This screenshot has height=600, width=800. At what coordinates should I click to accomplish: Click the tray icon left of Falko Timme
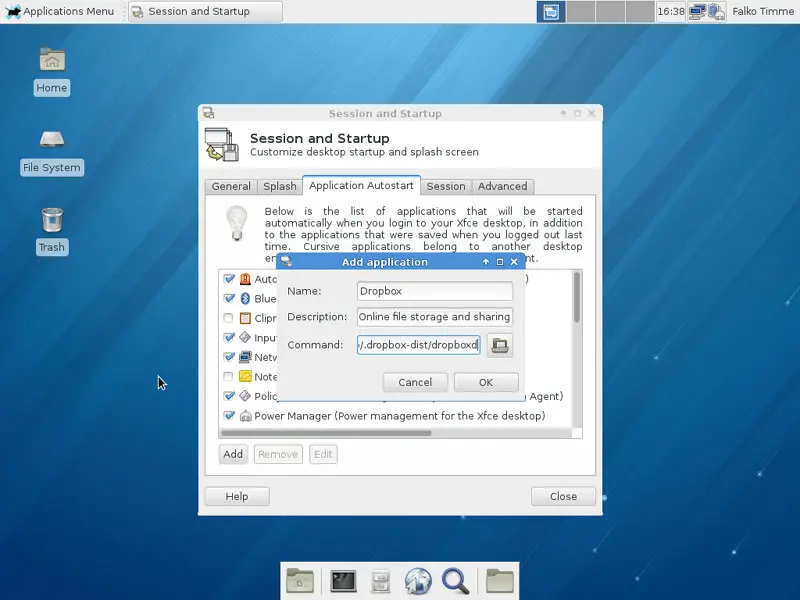[716, 11]
